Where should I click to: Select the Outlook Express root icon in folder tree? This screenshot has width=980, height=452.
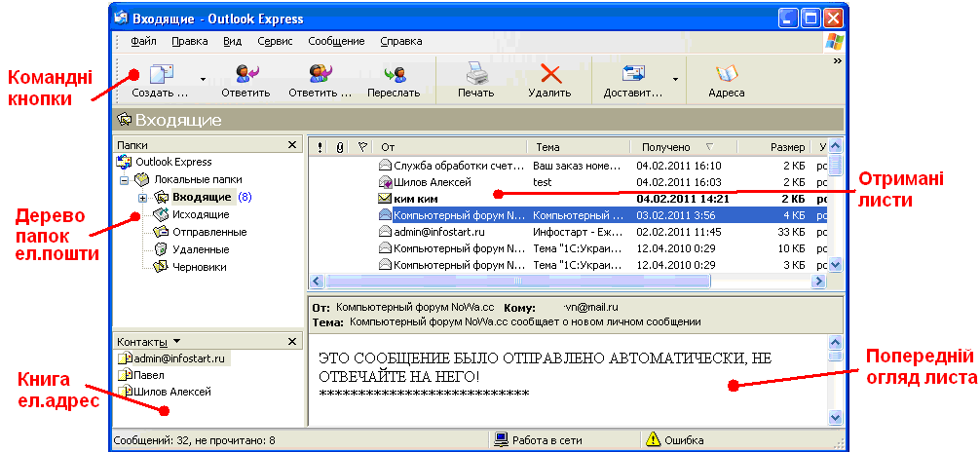125,162
